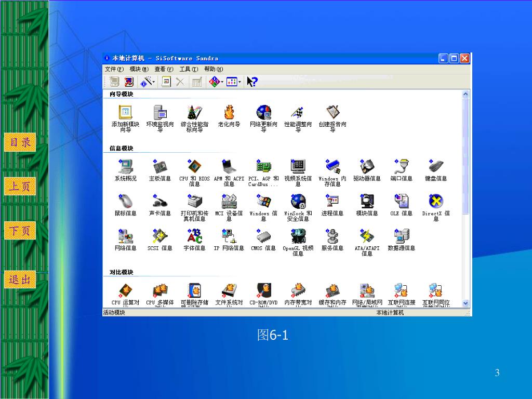Open the 网络更新向导 globe icon
The height and width of the screenshot is (399, 532).
[263, 113]
